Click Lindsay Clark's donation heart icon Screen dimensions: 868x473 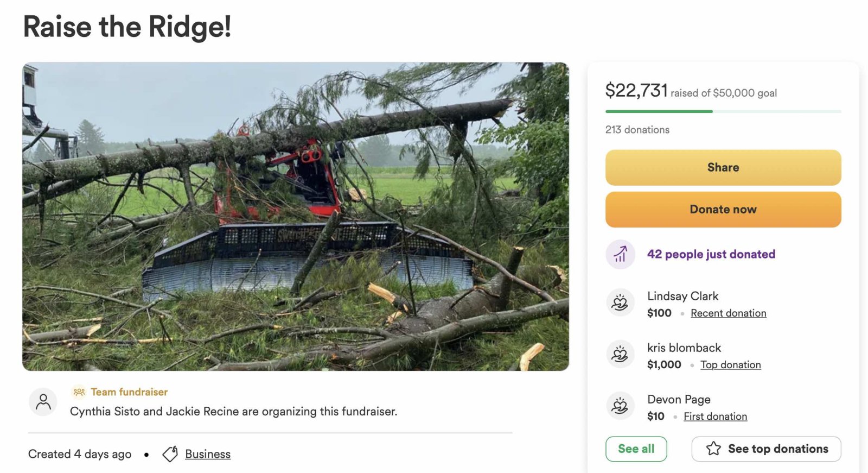tap(620, 302)
